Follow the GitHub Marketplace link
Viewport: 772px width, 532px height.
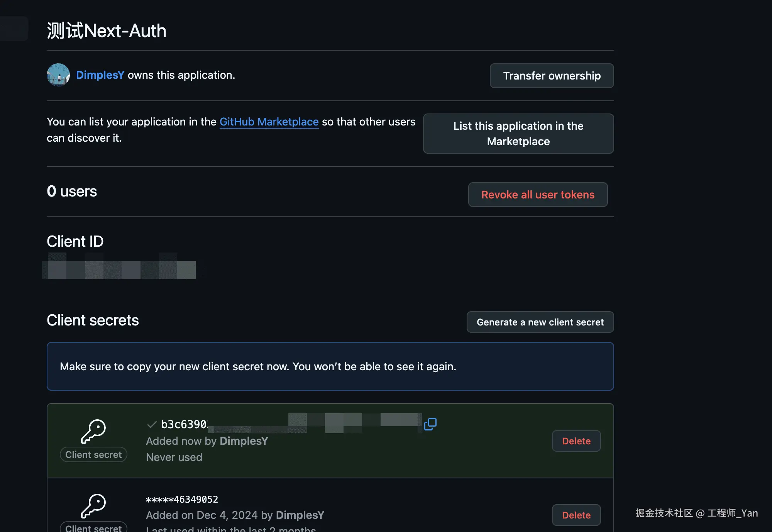[269, 122]
